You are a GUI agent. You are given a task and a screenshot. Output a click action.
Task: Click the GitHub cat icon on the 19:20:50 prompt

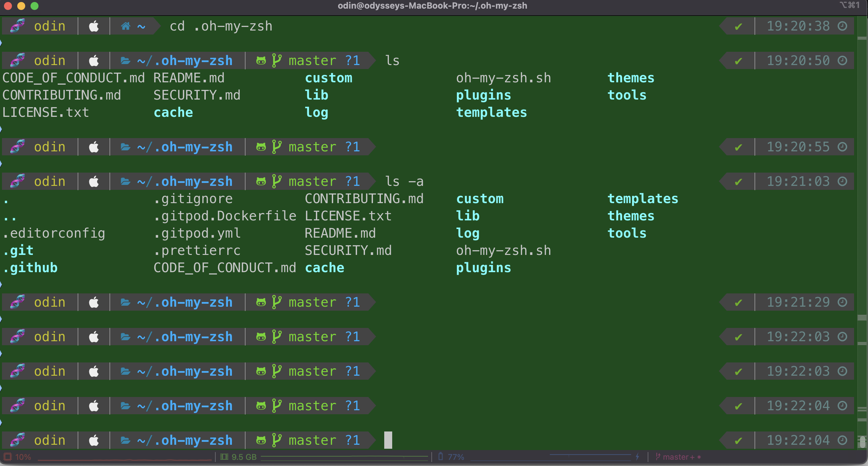click(x=261, y=61)
